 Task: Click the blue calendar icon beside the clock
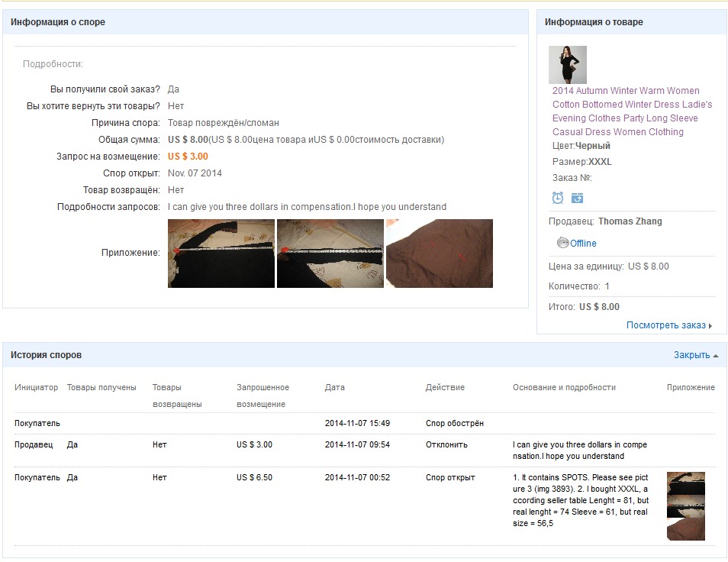(577, 199)
